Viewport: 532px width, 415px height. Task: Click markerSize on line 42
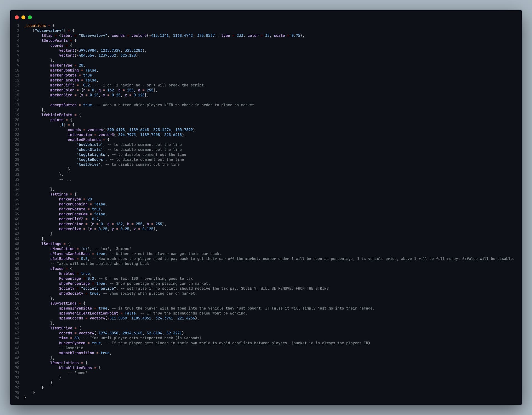click(x=70, y=229)
